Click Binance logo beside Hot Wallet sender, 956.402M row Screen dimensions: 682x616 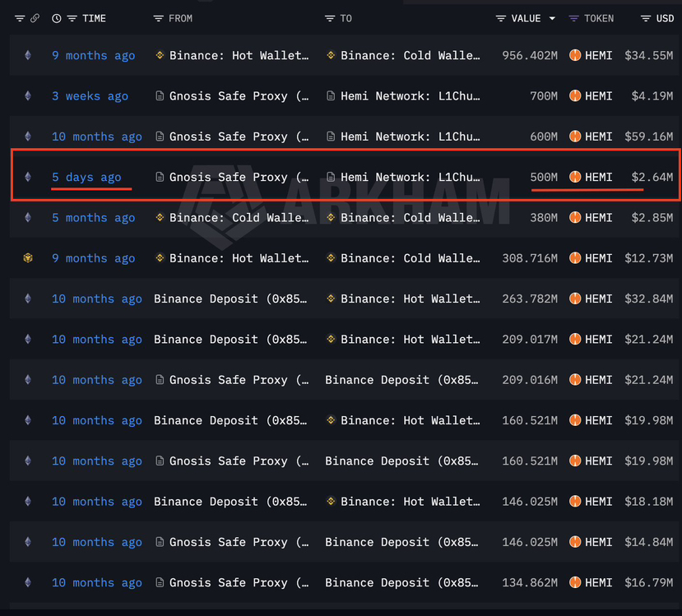[x=160, y=55]
